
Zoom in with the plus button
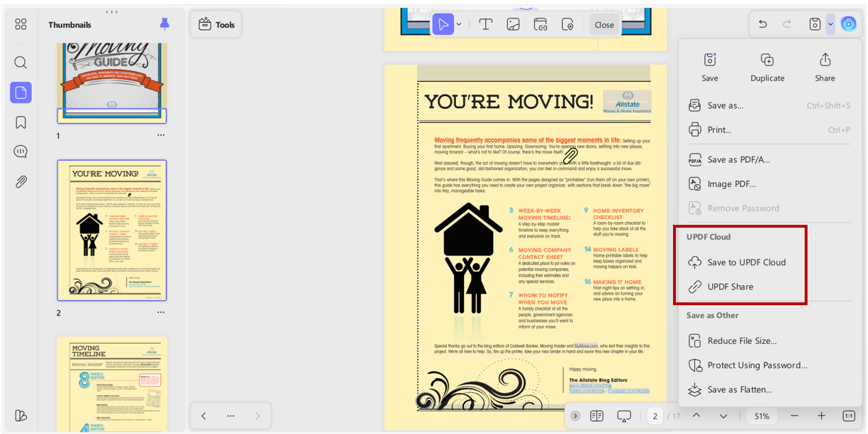[x=821, y=416]
